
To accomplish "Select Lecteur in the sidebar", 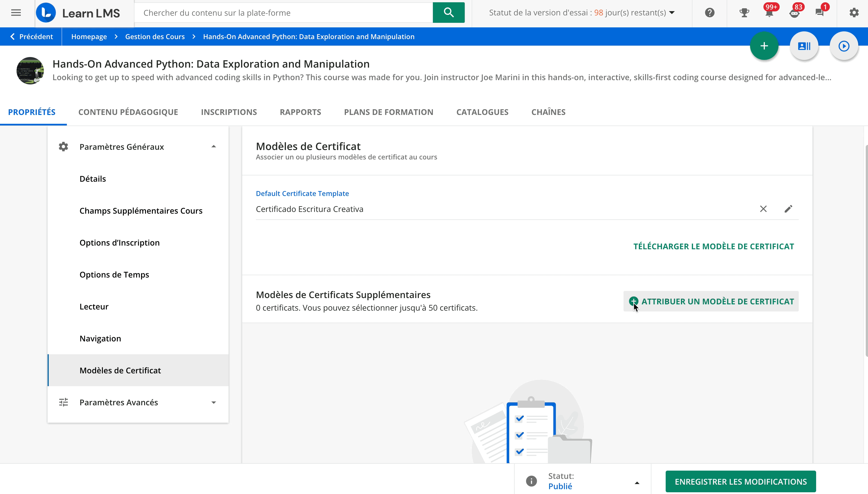I will (x=138, y=307).
